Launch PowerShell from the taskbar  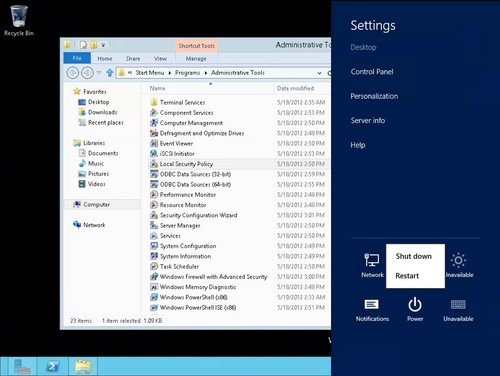[x=53, y=366]
